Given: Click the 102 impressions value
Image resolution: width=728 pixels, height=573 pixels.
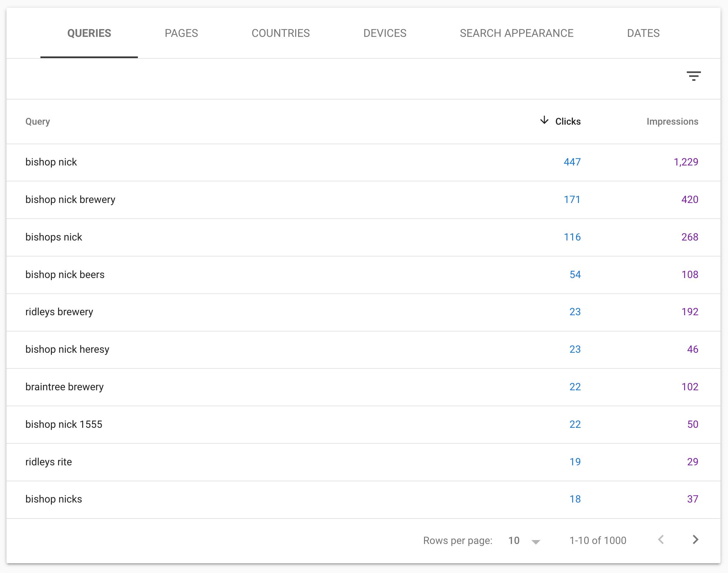Looking at the screenshot, I should [x=690, y=387].
